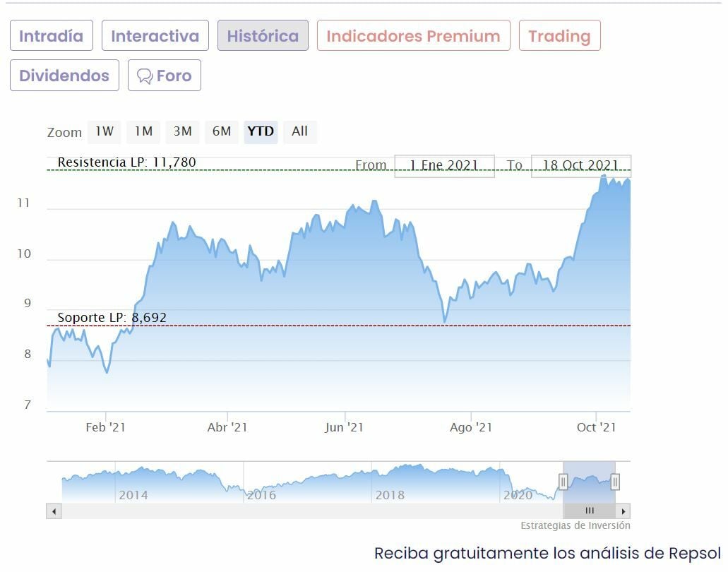This screenshot has height=572, width=728.
Task: Open the Dividendos section
Action: (64, 76)
